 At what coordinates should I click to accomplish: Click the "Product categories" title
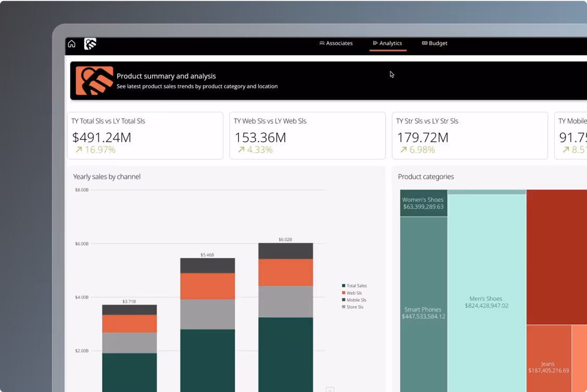426,176
